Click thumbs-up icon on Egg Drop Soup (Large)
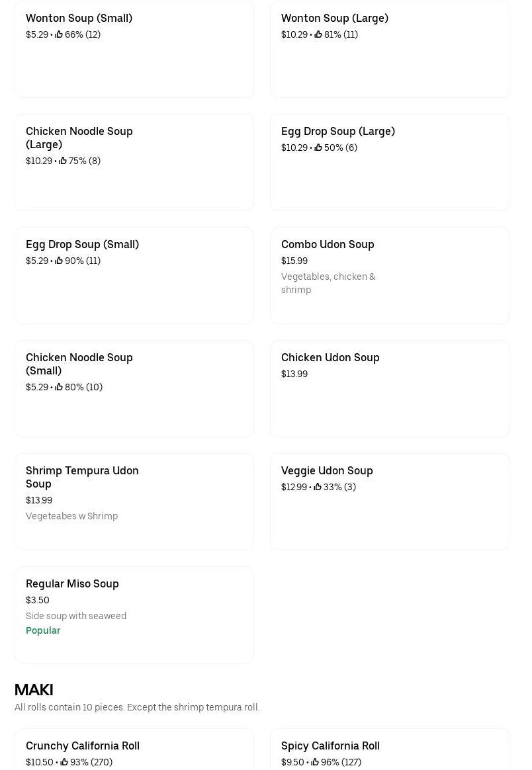Viewport: 532px width, 770px height. [x=318, y=148]
